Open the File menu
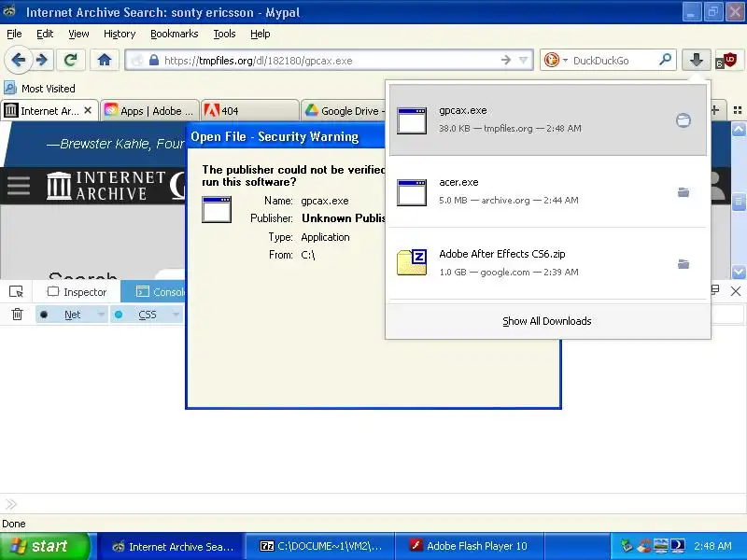The width and height of the screenshot is (747, 560). [x=14, y=34]
